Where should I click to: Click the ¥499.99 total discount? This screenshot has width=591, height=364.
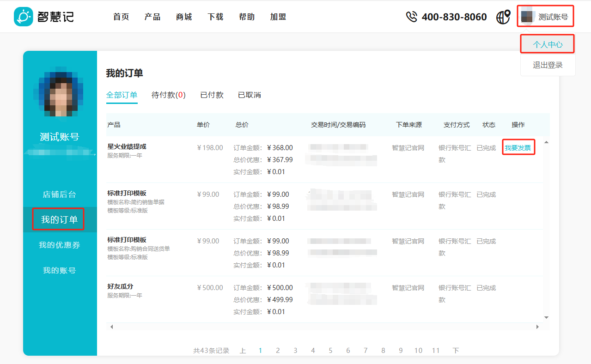(x=280, y=300)
